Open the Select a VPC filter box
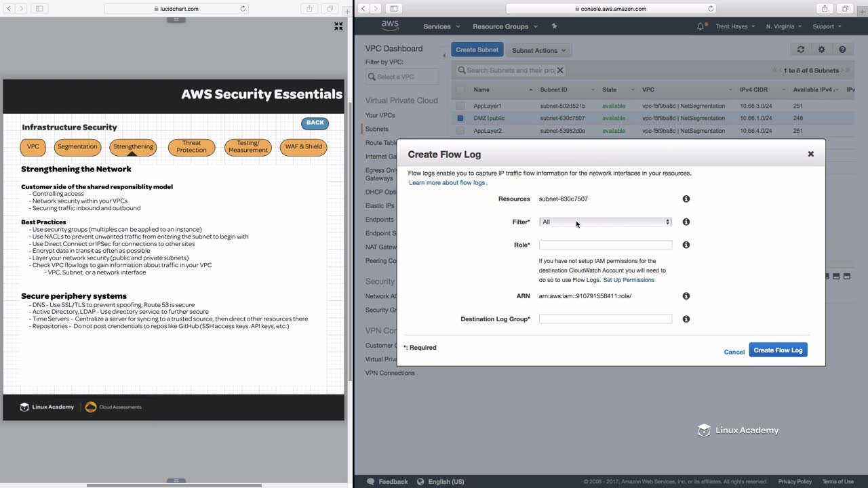This screenshot has width=868, height=488. [x=401, y=77]
